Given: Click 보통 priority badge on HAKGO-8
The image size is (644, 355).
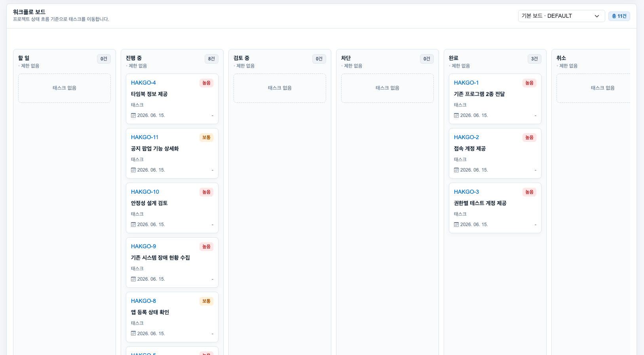Looking at the screenshot, I should 206,301.
